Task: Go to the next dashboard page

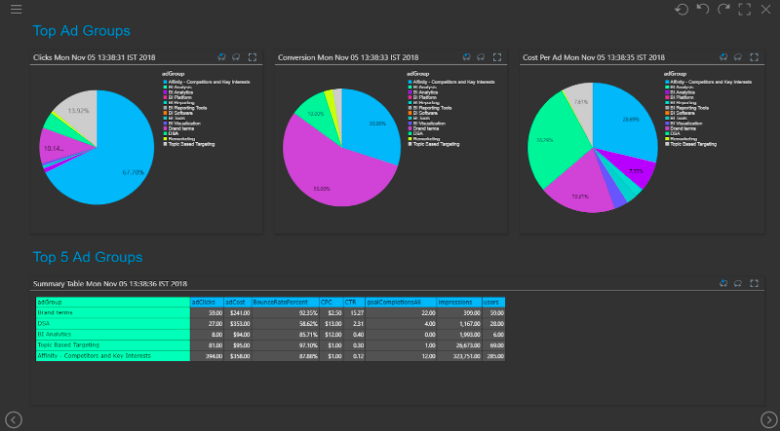Action: coord(768,419)
